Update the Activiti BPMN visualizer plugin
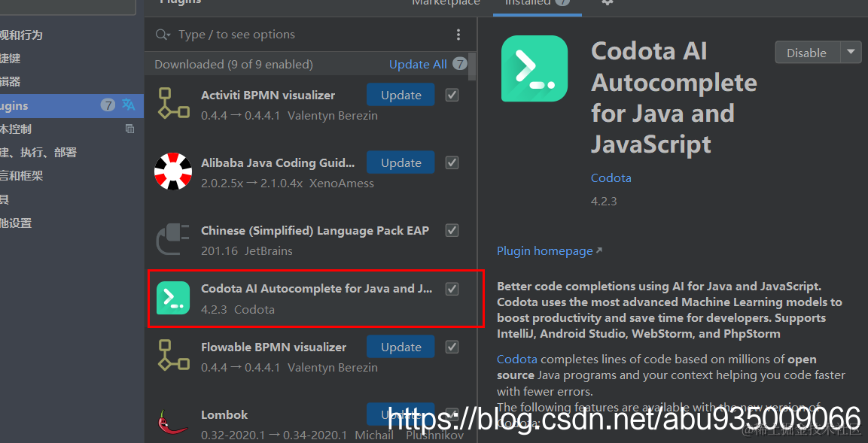The height and width of the screenshot is (443, 868). (x=400, y=95)
